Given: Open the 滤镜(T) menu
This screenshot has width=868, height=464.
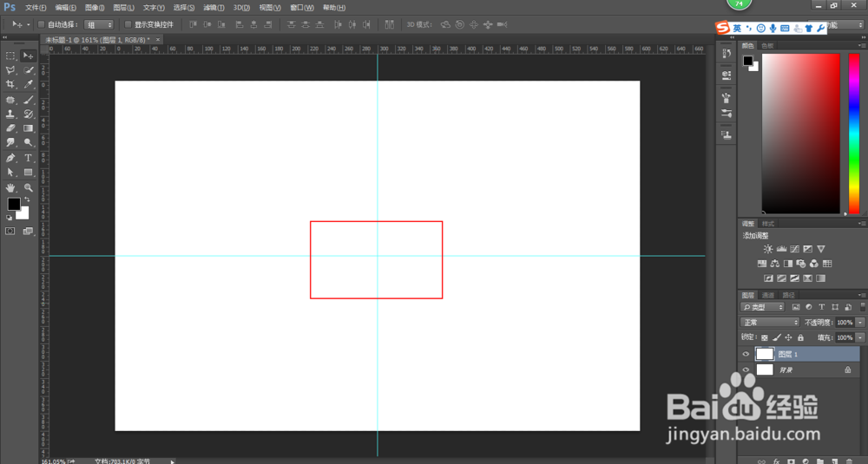Looking at the screenshot, I should [214, 8].
